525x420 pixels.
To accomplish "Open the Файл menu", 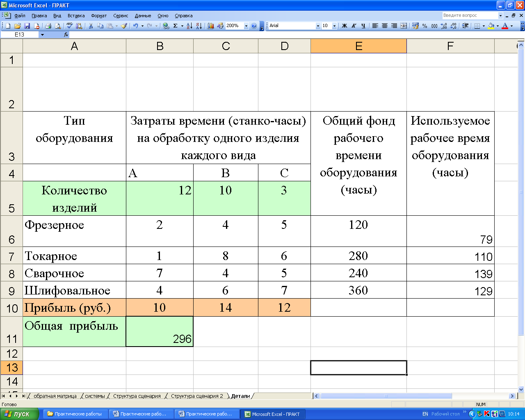I will click(x=20, y=16).
